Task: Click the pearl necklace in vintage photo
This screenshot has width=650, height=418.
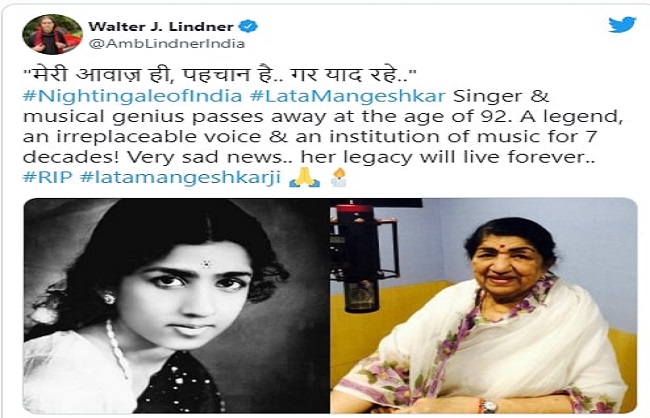Action: tap(118, 348)
